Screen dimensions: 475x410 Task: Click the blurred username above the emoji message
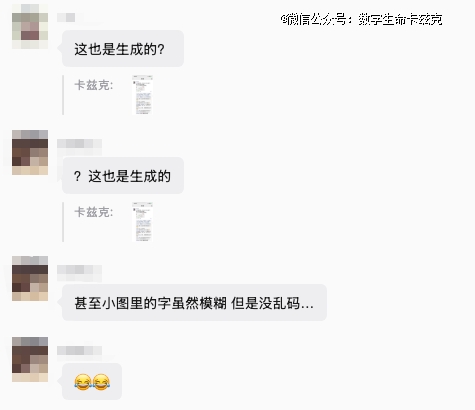79,351
